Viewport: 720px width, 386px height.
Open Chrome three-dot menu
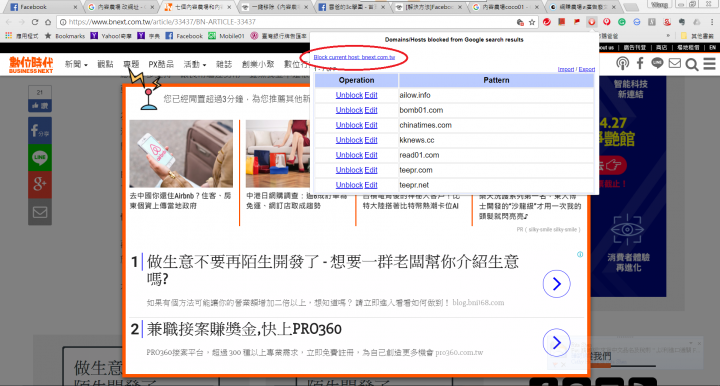[712, 22]
